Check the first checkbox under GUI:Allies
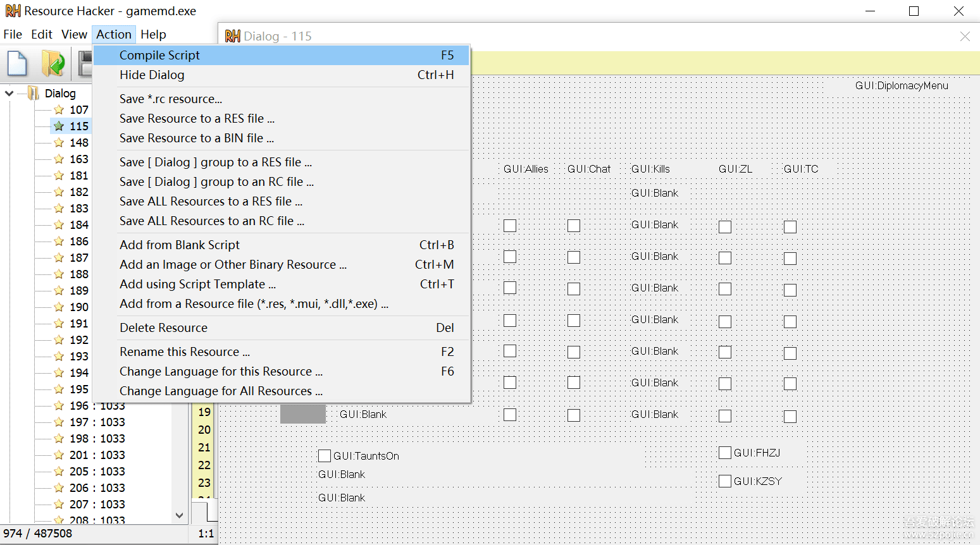 pos(510,226)
